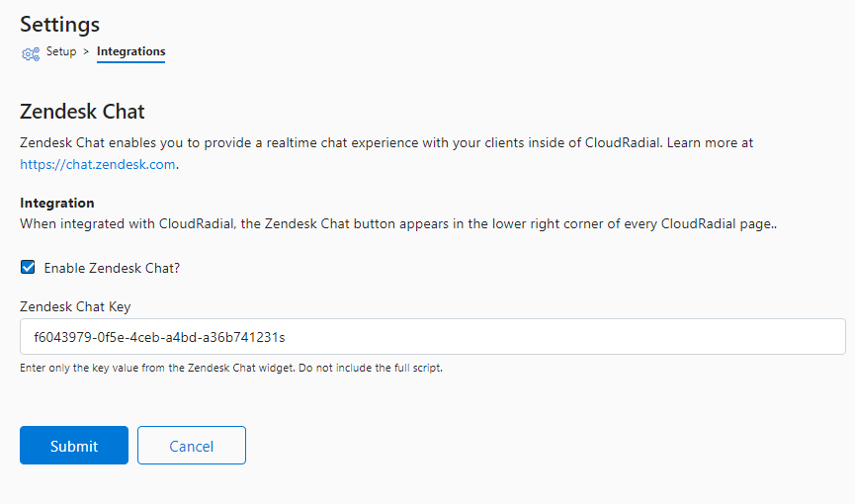This screenshot has width=855, height=504.
Task: Click the Settings page heading
Action: [60, 25]
